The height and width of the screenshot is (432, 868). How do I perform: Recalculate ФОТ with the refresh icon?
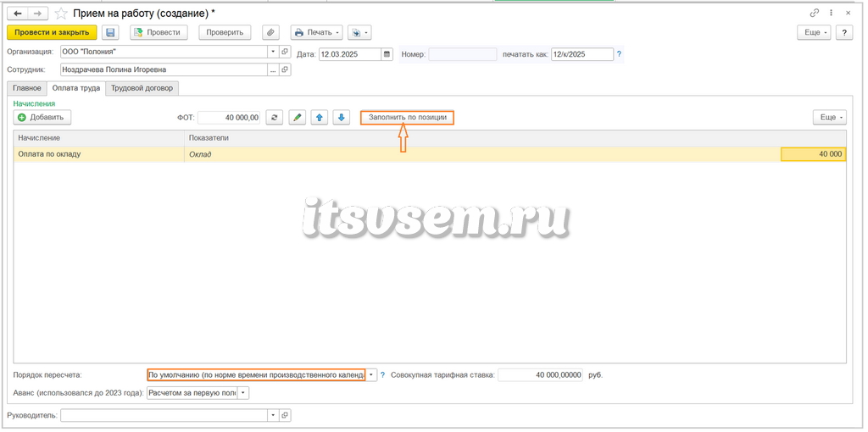(275, 117)
